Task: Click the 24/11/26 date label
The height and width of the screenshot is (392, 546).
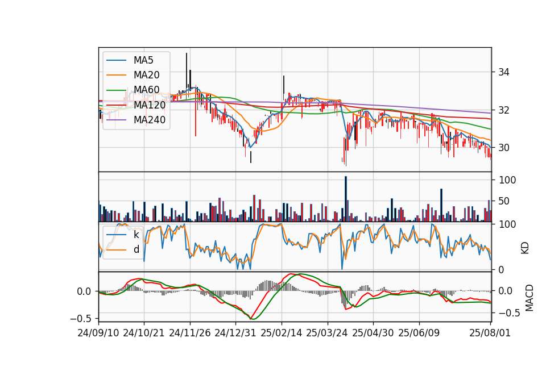Action: (x=190, y=333)
